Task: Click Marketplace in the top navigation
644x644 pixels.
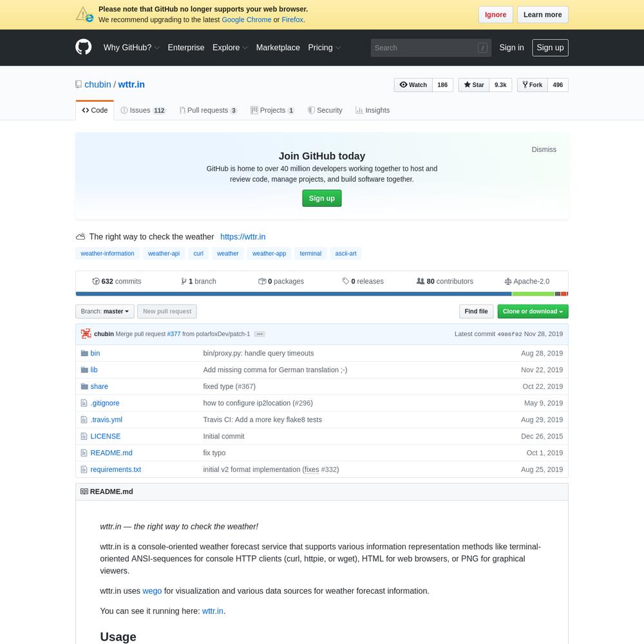Action: pos(278,48)
